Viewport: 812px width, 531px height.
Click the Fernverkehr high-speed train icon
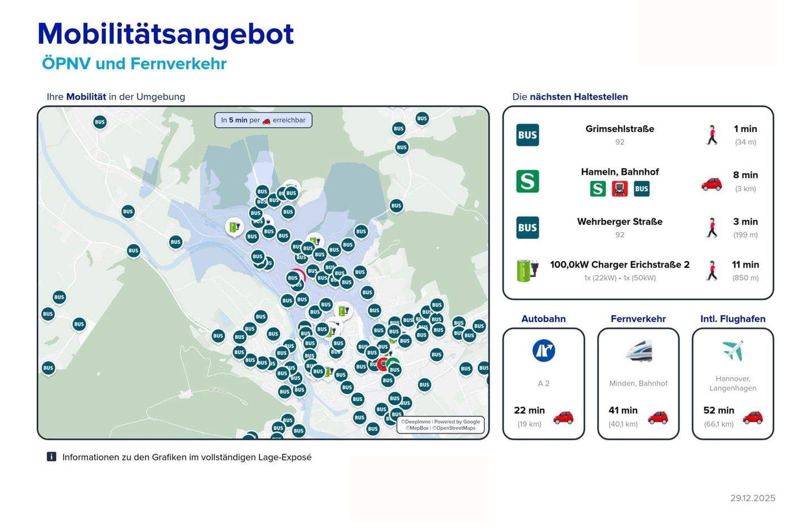(x=638, y=350)
